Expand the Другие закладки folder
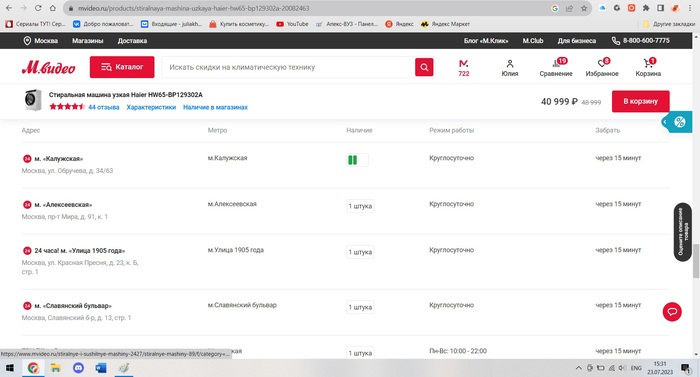 point(669,24)
